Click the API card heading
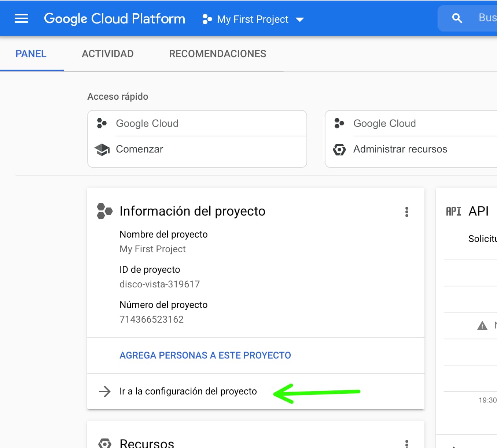 click(478, 211)
